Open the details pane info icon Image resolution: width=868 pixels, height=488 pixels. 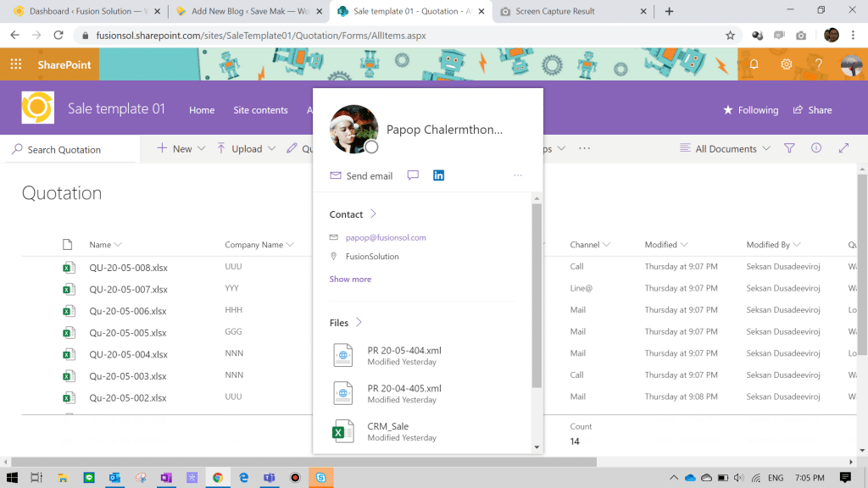coord(816,148)
